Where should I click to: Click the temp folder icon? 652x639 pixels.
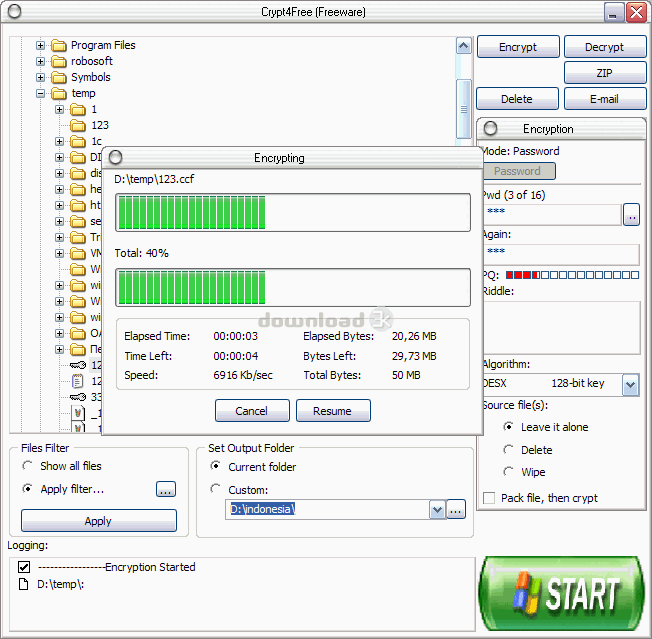tap(58, 93)
